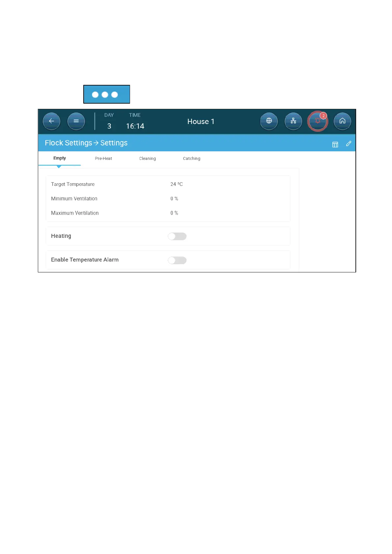Click the Target Temperature label
The width and height of the screenshot is (392, 554).
pos(73,184)
